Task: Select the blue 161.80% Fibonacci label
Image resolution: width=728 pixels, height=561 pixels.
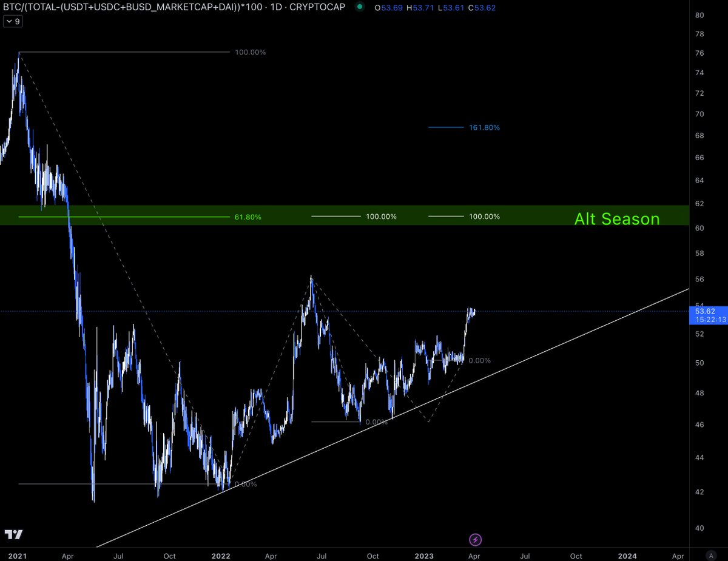Action: click(484, 127)
